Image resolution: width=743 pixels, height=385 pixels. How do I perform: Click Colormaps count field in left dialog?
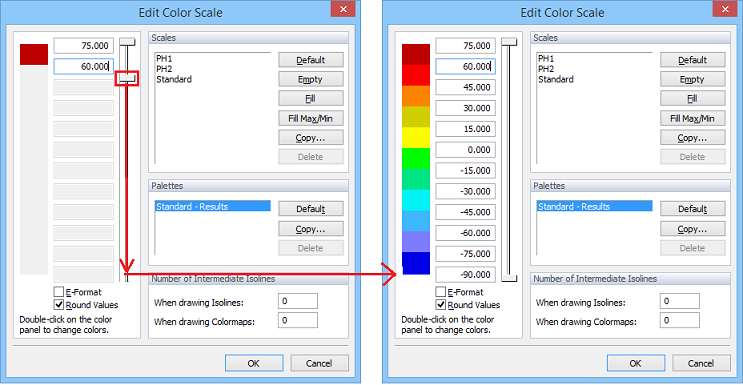coord(298,321)
